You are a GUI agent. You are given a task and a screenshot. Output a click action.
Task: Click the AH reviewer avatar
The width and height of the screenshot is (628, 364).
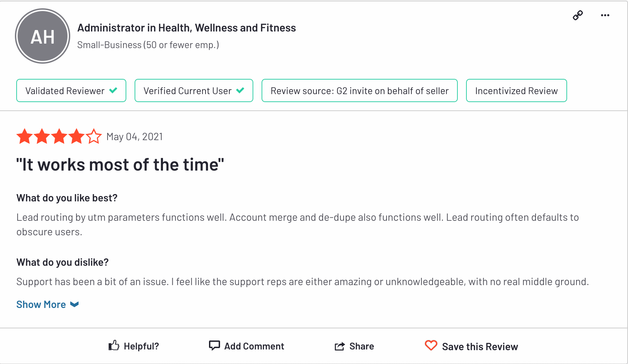tap(43, 36)
